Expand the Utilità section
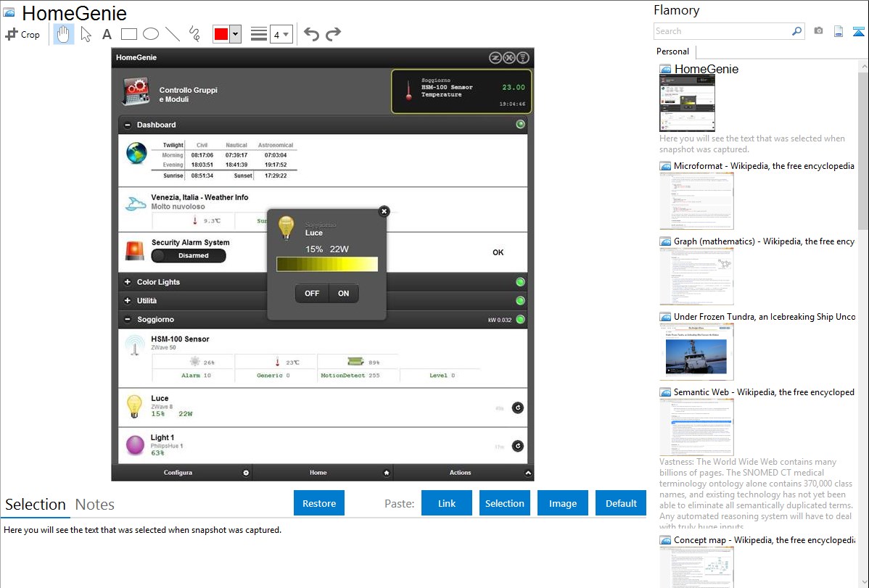The height and width of the screenshot is (588, 869). pyautogui.click(x=128, y=301)
